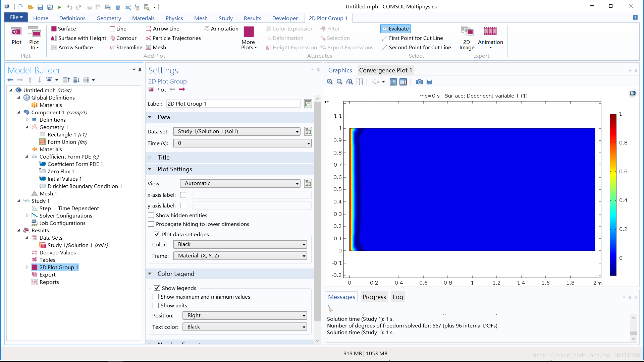Clear the Messages log with broom icon
This screenshot has height=362, width=644.
(330, 309)
